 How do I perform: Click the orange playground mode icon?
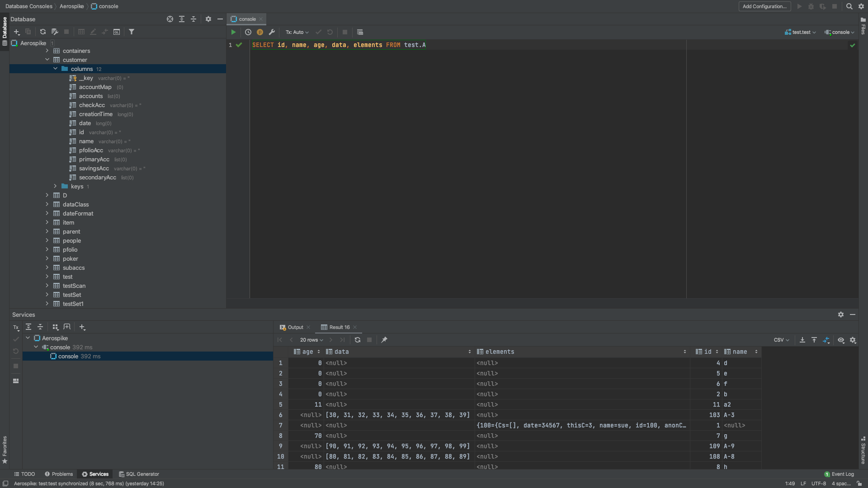[260, 32]
